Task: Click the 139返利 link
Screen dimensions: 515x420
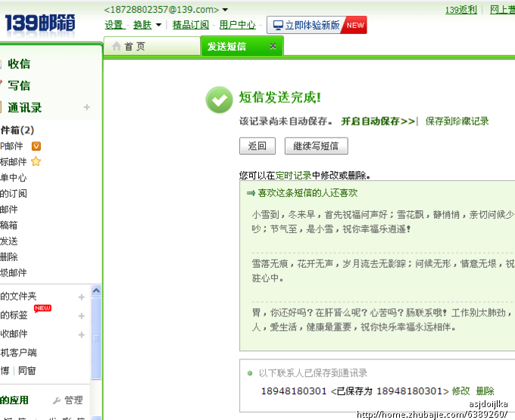Action: pos(460,10)
